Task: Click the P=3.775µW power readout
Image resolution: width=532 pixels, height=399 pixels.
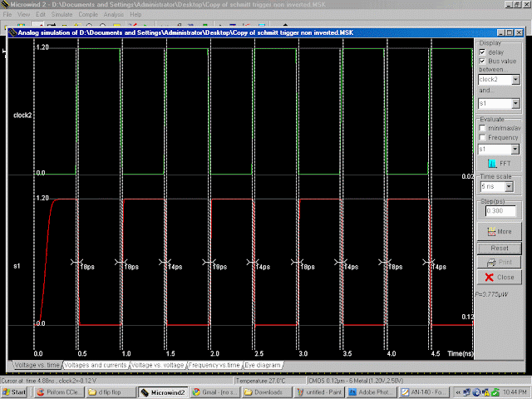Action: point(491,294)
